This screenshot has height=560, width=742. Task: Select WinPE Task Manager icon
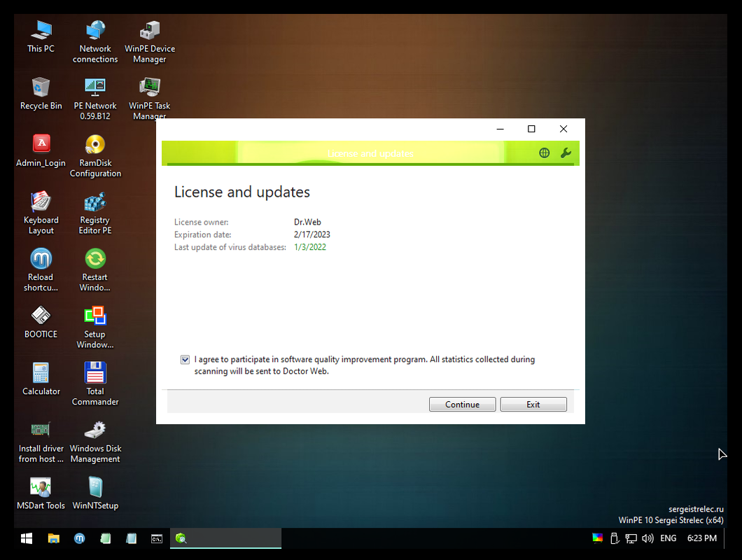(150, 99)
